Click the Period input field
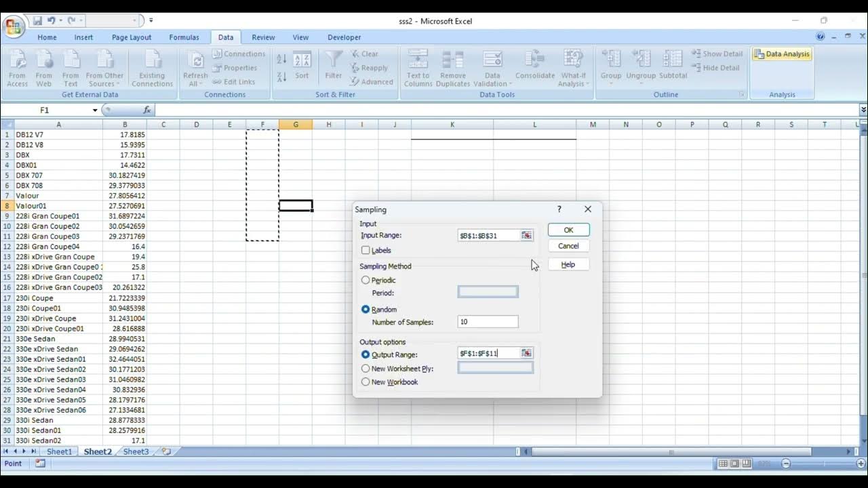The image size is (868, 488). point(488,292)
